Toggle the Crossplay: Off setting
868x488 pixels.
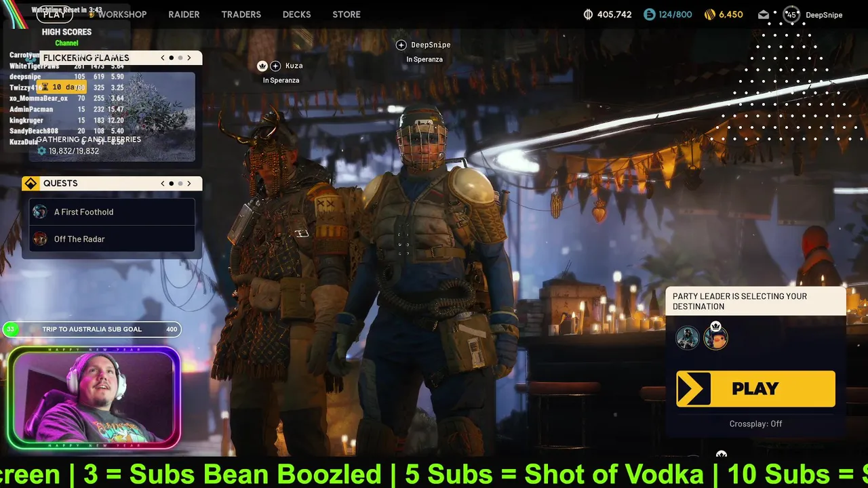[755, 424]
